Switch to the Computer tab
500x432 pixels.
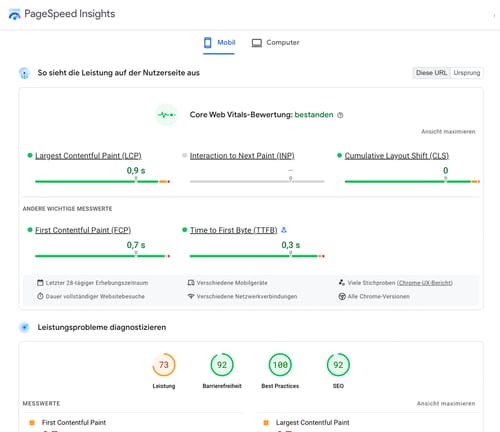[x=275, y=43]
